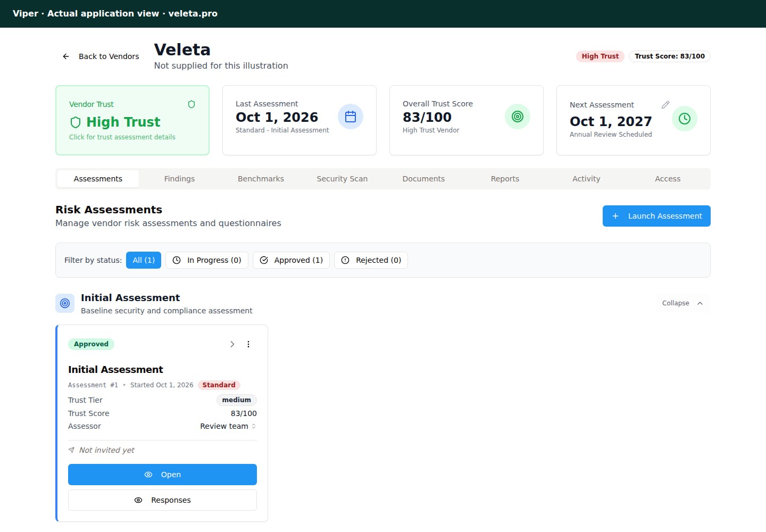The image size is (766, 532).
Task: Click the target icon in Overall Trust Score card
Action: (518, 117)
